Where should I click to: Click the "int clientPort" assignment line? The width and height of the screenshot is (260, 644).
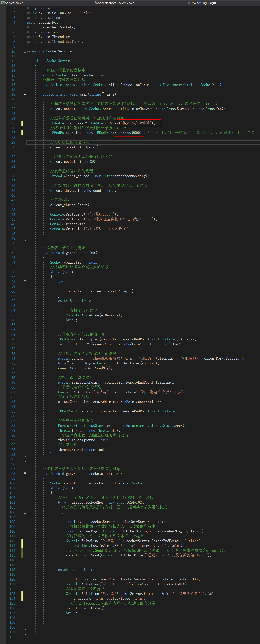coord(120,344)
